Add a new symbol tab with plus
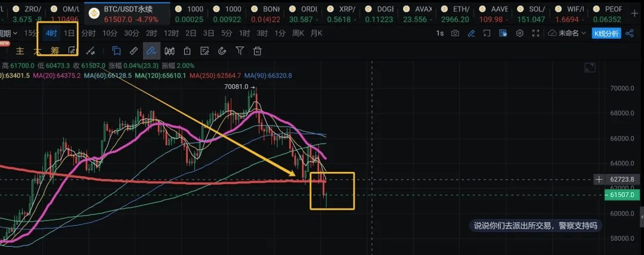 (x=634, y=14)
